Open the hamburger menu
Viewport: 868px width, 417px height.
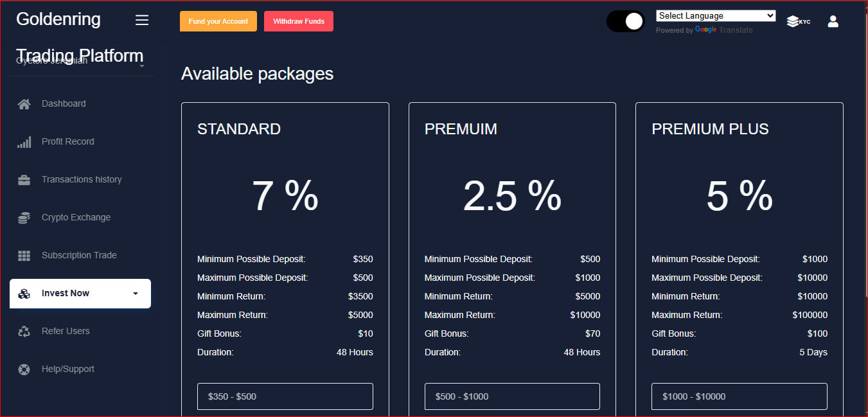[142, 20]
